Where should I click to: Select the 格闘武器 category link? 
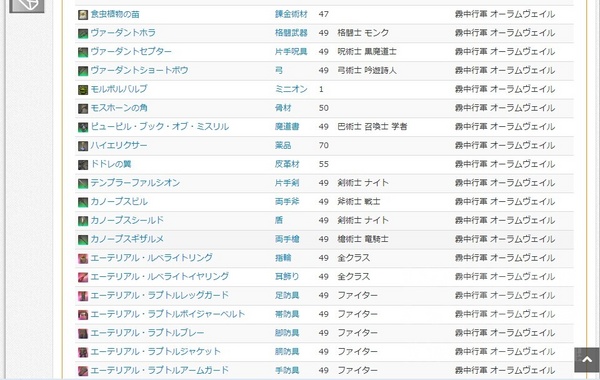click(291, 33)
